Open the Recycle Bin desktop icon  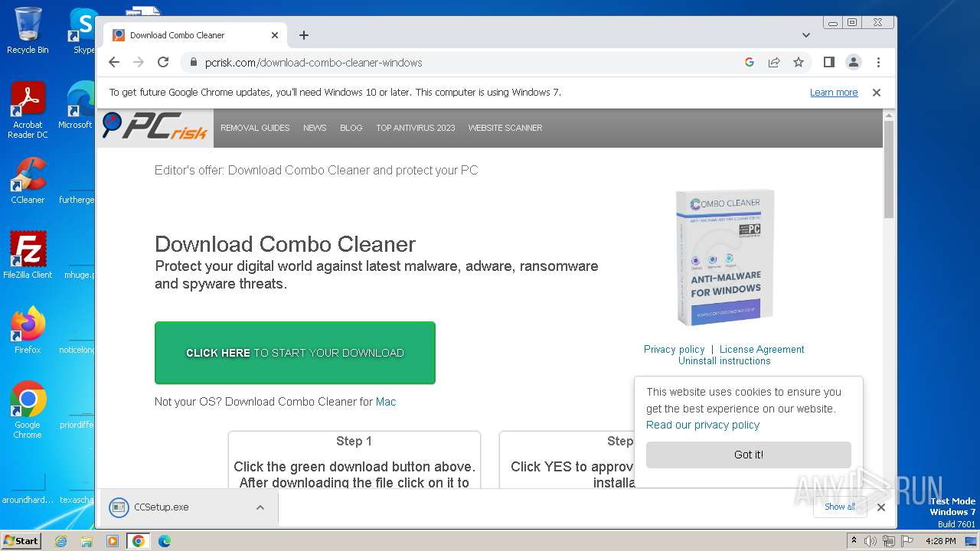point(28,31)
